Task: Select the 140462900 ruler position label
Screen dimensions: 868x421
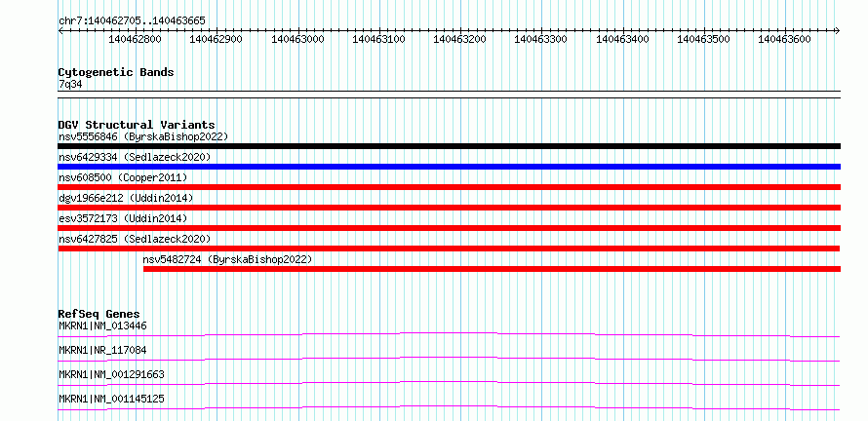Action: click(x=216, y=39)
